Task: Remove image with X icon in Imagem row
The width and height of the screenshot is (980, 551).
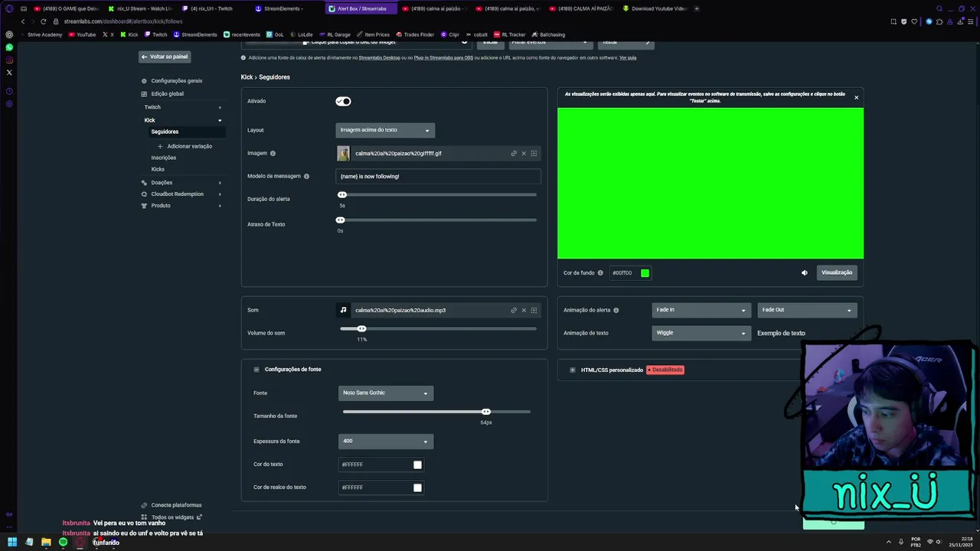Action: tap(524, 153)
